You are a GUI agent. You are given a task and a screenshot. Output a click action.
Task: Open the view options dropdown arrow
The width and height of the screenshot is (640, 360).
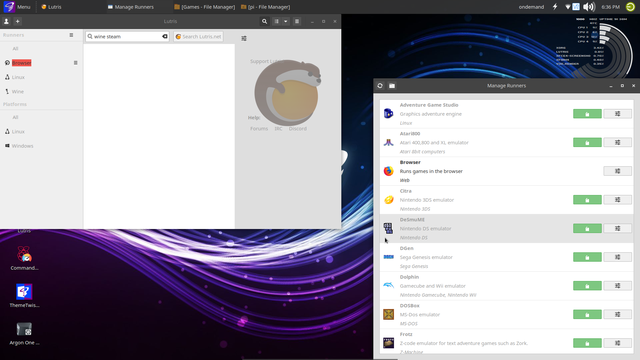click(x=285, y=21)
